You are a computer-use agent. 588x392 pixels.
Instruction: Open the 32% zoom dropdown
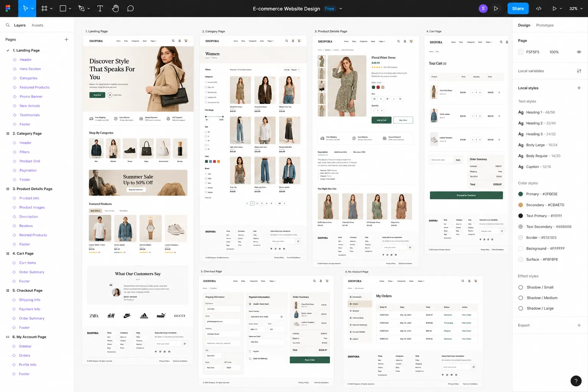576,8
